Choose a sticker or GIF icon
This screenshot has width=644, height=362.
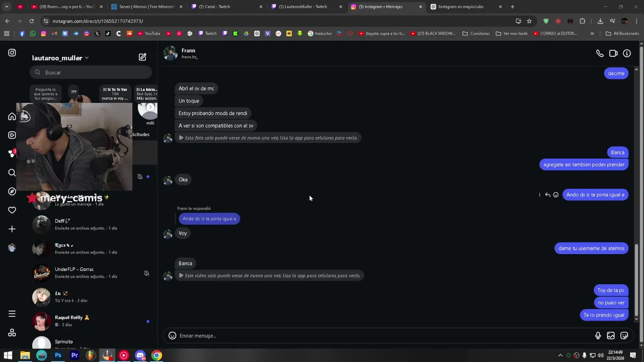click(624, 336)
